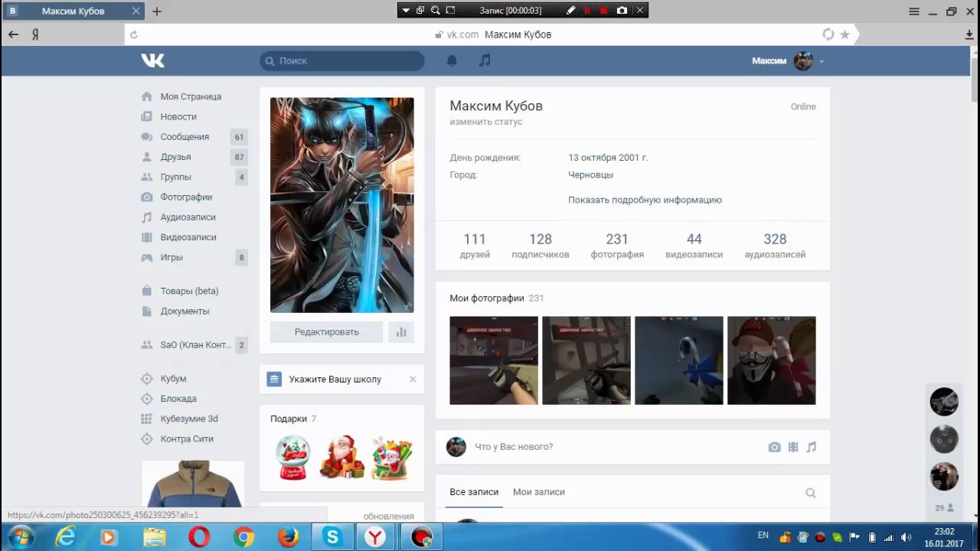Click the snow globe gift

click(x=293, y=457)
